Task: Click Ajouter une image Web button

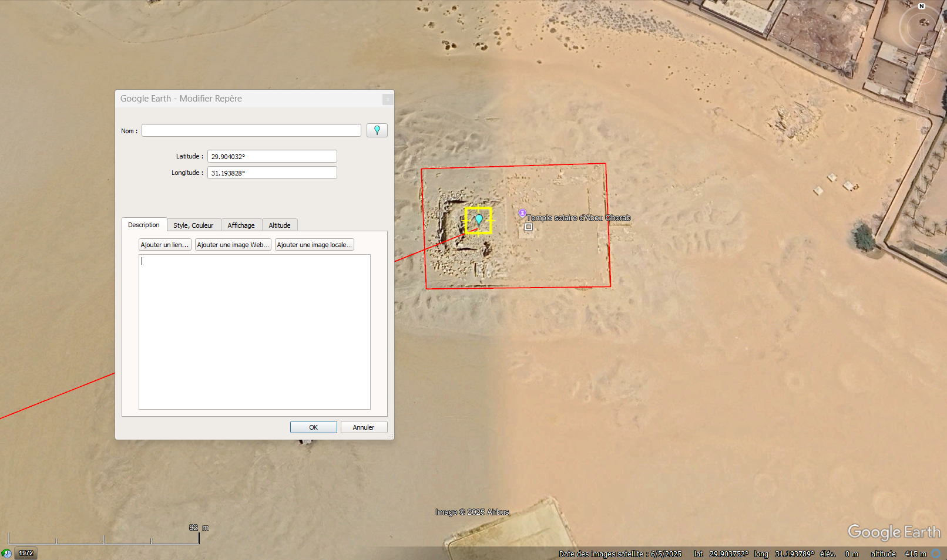Action: (233, 245)
